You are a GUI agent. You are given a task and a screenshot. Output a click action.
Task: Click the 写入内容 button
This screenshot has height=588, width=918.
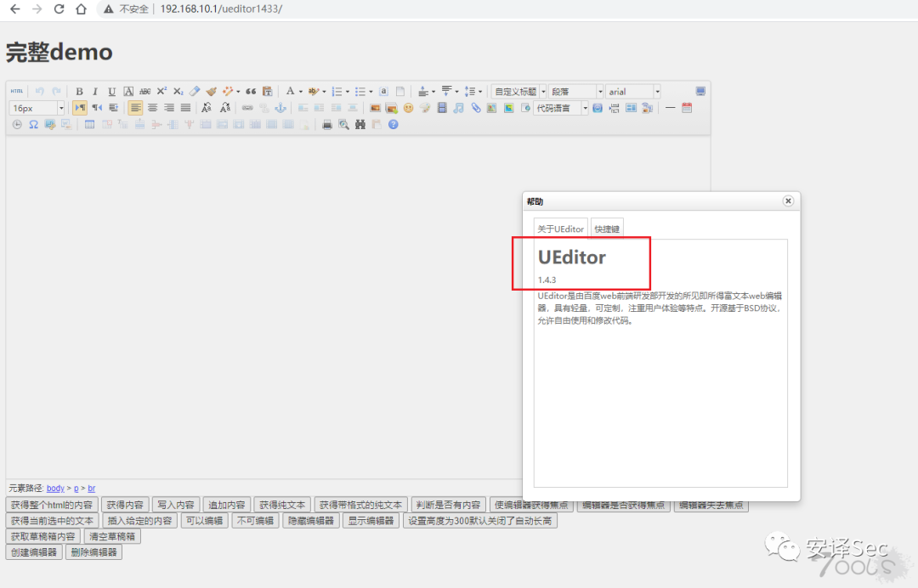pos(176,505)
